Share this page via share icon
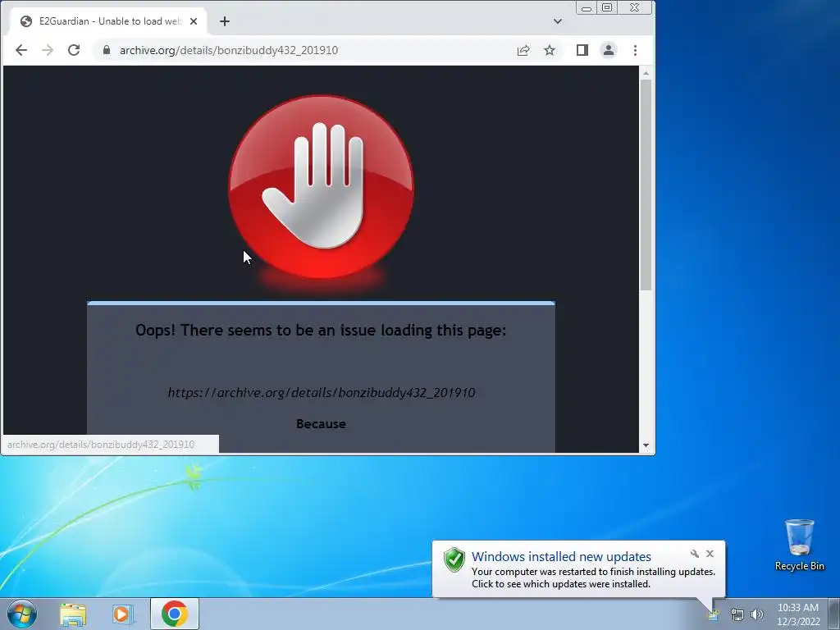 click(x=523, y=50)
